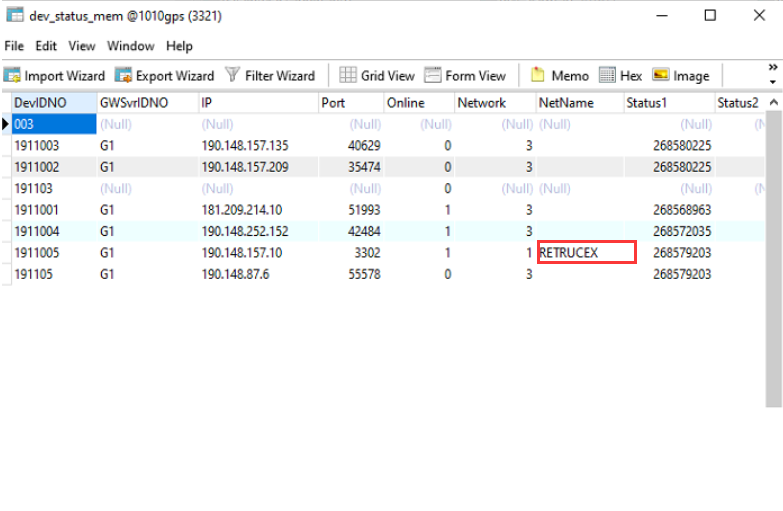Select the IP cell 190.148.157.209
Screen dimensions: 783x511
(x=259, y=167)
